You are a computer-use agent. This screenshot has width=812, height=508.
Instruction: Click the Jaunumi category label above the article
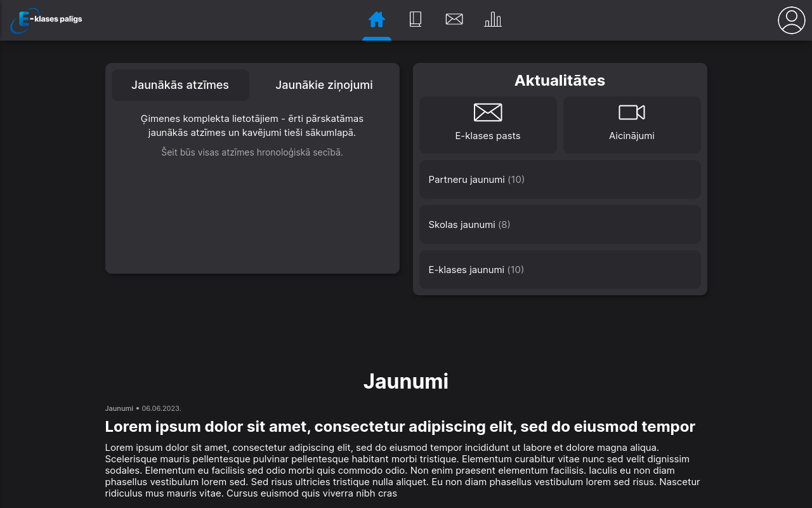(x=119, y=408)
